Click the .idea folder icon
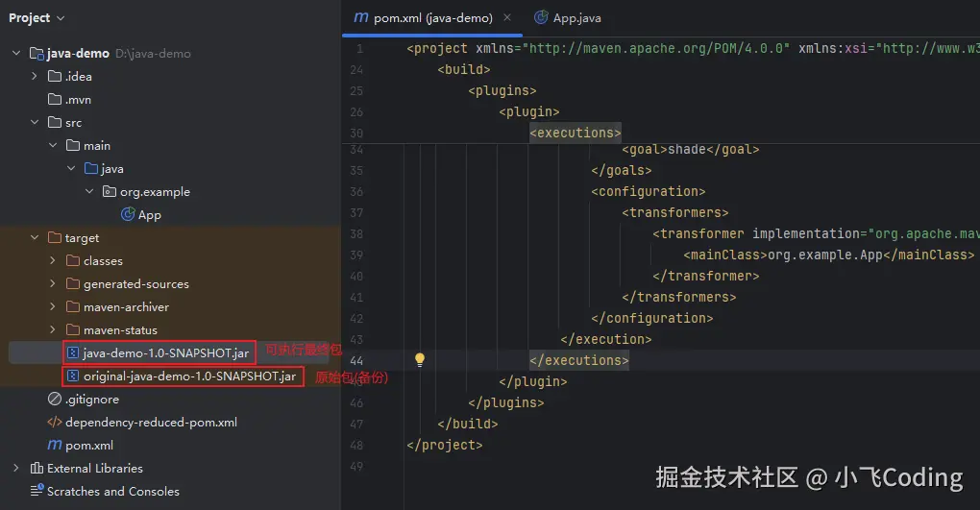980x510 pixels. (x=55, y=76)
